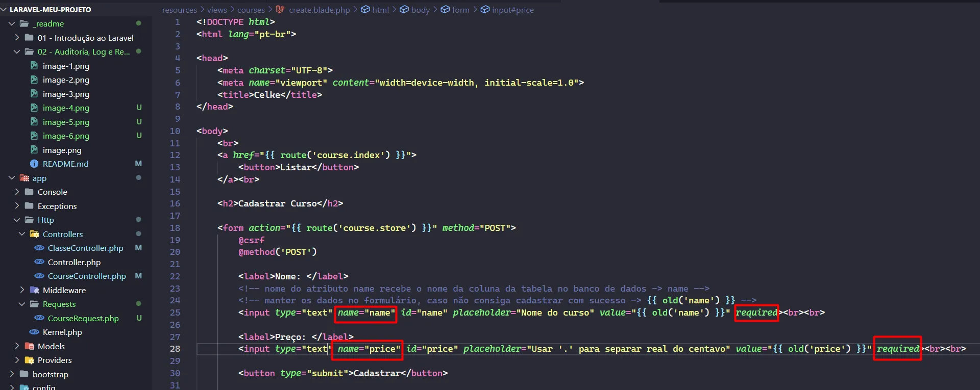Collapse the LARAVEL-MEU-PROJETO root section

pyautogui.click(x=5, y=10)
